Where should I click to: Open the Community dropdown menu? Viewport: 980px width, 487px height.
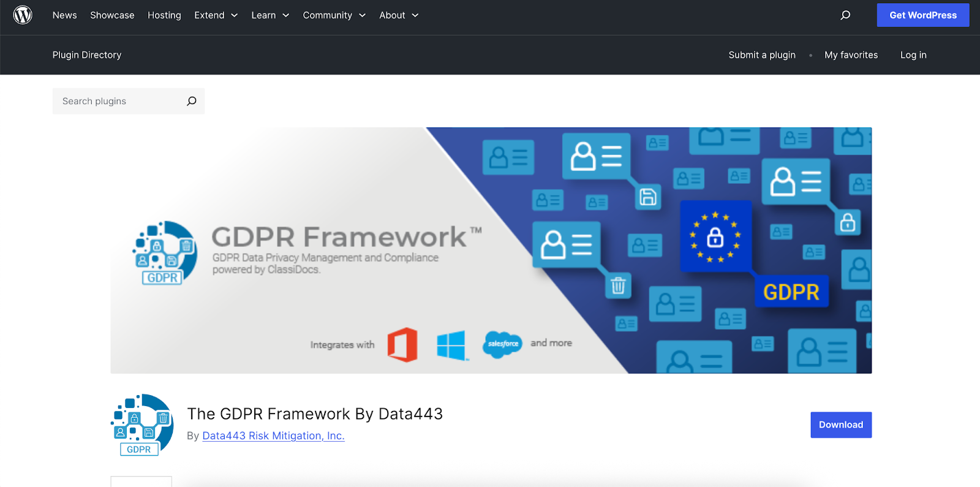pos(334,15)
